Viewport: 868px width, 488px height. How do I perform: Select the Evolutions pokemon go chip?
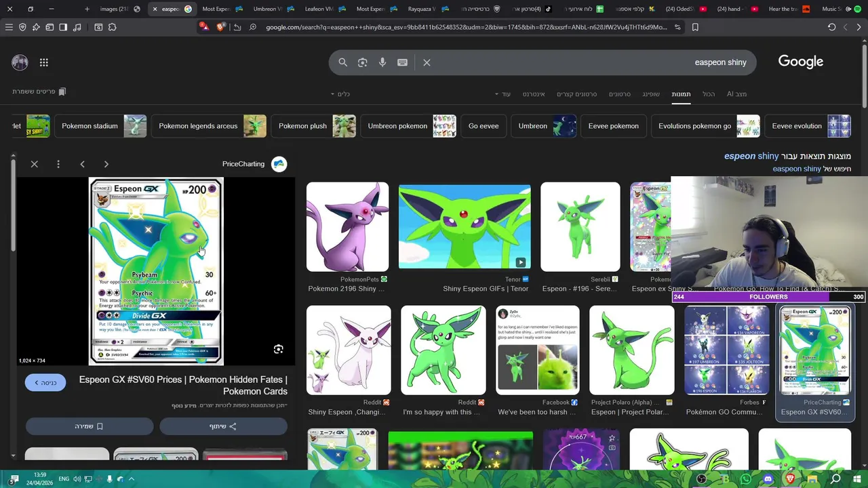[706, 126]
